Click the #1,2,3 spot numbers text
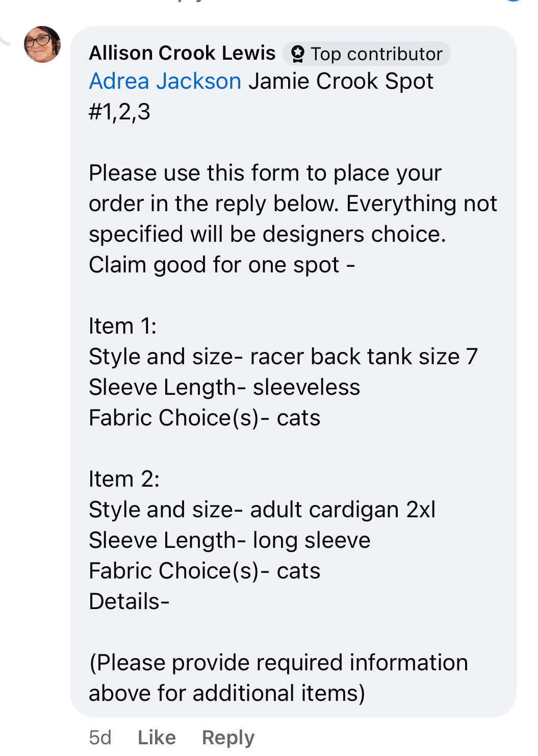538x756 pixels. click(x=120, y=112)
